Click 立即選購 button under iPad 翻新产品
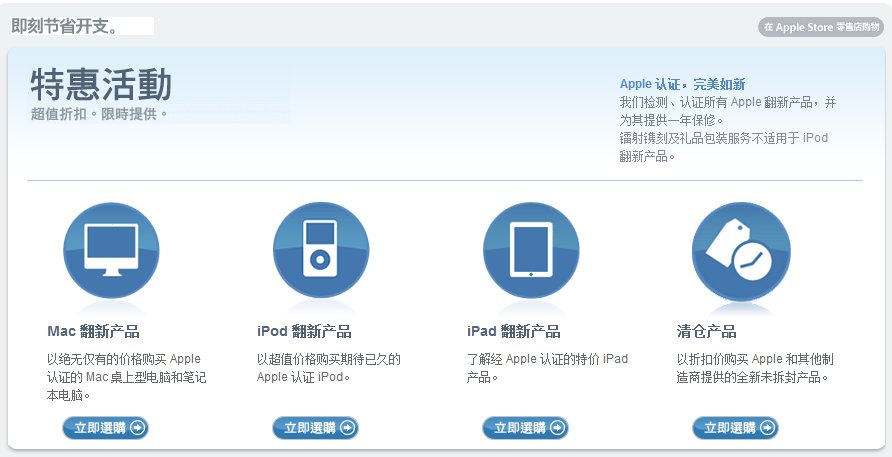892x457 pixels. point(525,428)
